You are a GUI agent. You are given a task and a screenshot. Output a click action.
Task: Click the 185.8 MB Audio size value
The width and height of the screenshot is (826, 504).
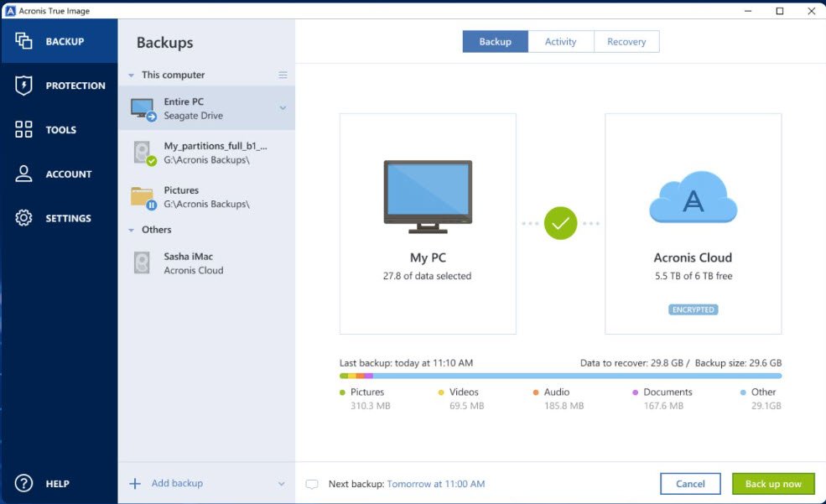[564, 406]
